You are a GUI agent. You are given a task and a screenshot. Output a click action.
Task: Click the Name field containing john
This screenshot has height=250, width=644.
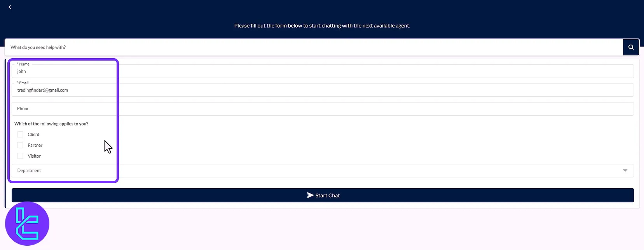(323, 71)
